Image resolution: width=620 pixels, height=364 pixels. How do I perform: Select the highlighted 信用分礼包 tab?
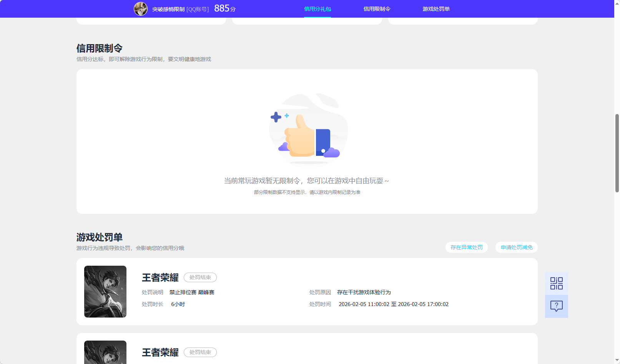tap(317, 8)
